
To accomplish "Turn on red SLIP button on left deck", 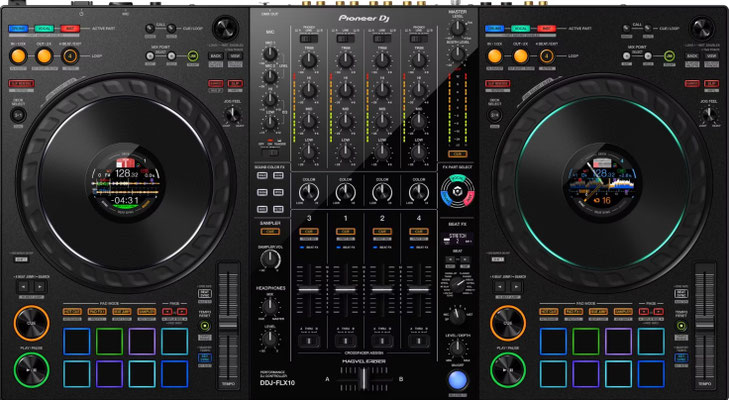I will (235, 84).
